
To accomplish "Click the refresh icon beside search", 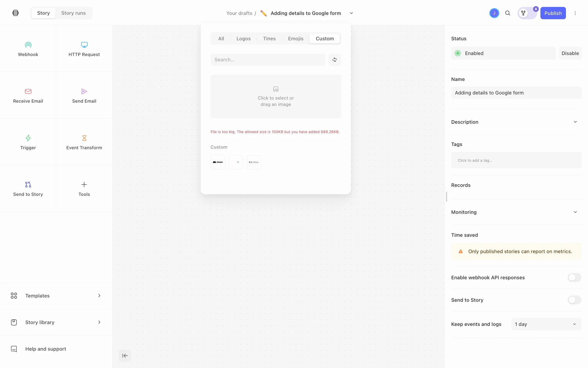I will click(334, 60).
